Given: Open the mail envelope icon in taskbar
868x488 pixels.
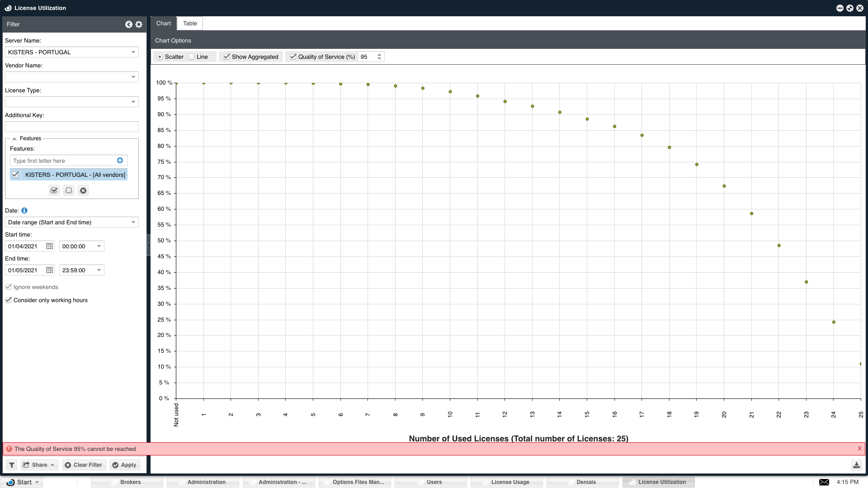Looking at the screenshot, I should pyautogui.click(x=824, y=482).
